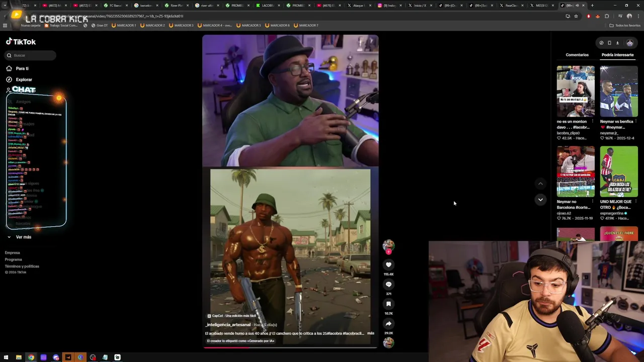Click the 'Generado por IA' label
The height and width of the screenshot is (362, 644).
(240, 341)
